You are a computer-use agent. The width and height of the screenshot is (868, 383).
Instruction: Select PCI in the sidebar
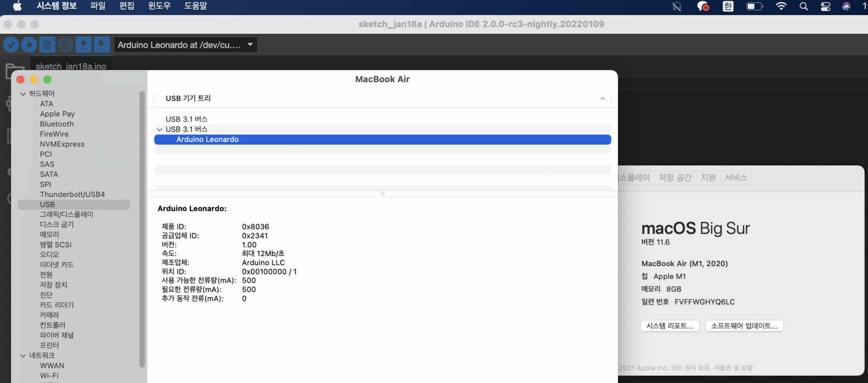pyautogui.click(x=46, y=154)
